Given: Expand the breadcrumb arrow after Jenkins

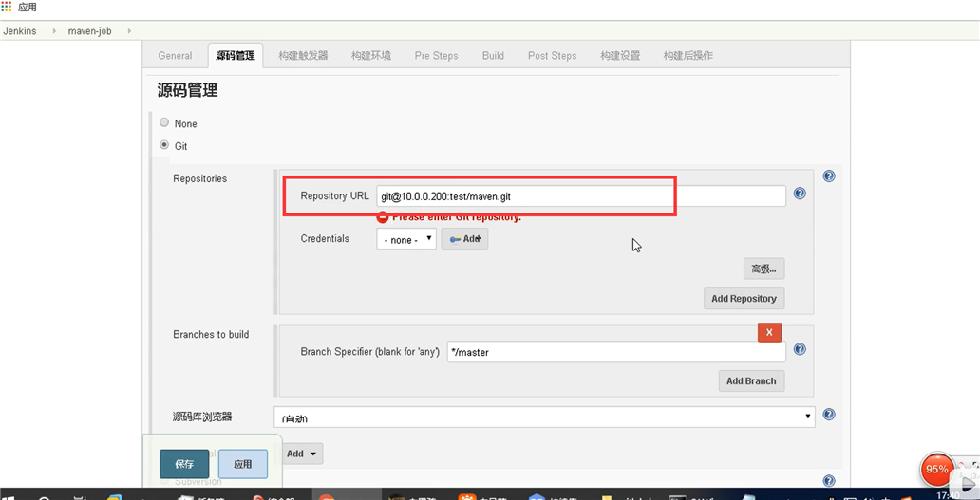Looking at the screenshot, I should 54,30.
